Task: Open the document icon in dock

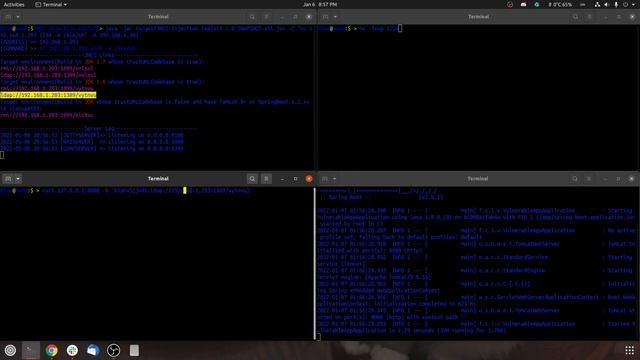Action: coord(134,350)
